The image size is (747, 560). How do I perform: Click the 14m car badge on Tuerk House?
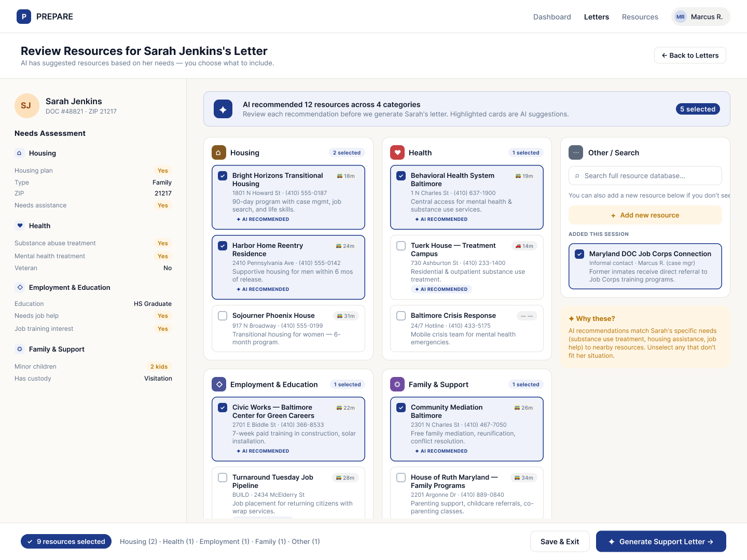(524, 246)
